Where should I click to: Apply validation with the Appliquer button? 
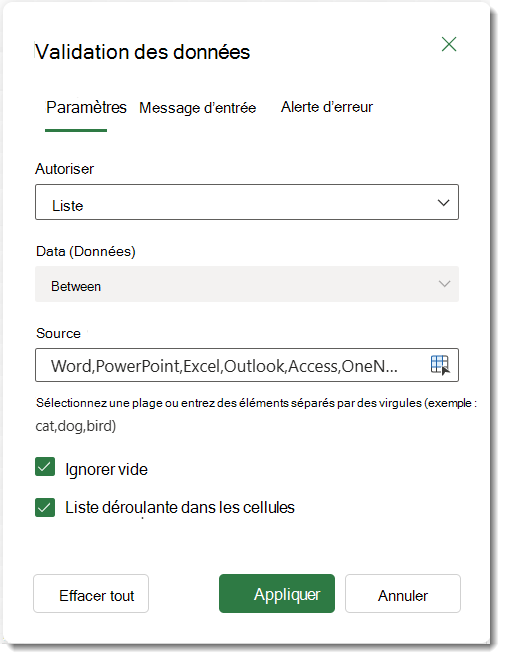[276, 594]
